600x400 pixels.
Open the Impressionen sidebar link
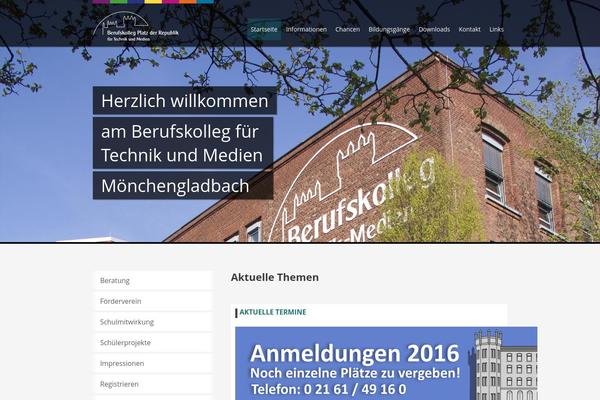153,363
